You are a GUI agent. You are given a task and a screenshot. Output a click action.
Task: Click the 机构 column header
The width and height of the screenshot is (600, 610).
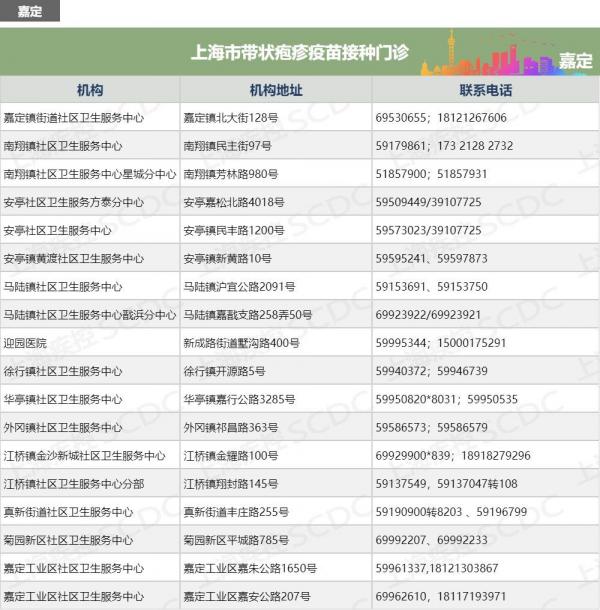tap(90, 90)
